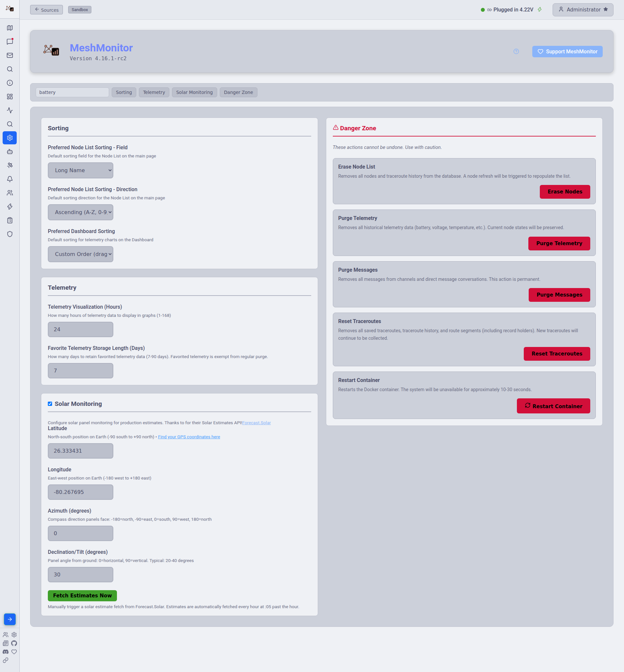Click the Declination/Tilt degrees input field
The image size is (624, 672).
pos(80,574)
